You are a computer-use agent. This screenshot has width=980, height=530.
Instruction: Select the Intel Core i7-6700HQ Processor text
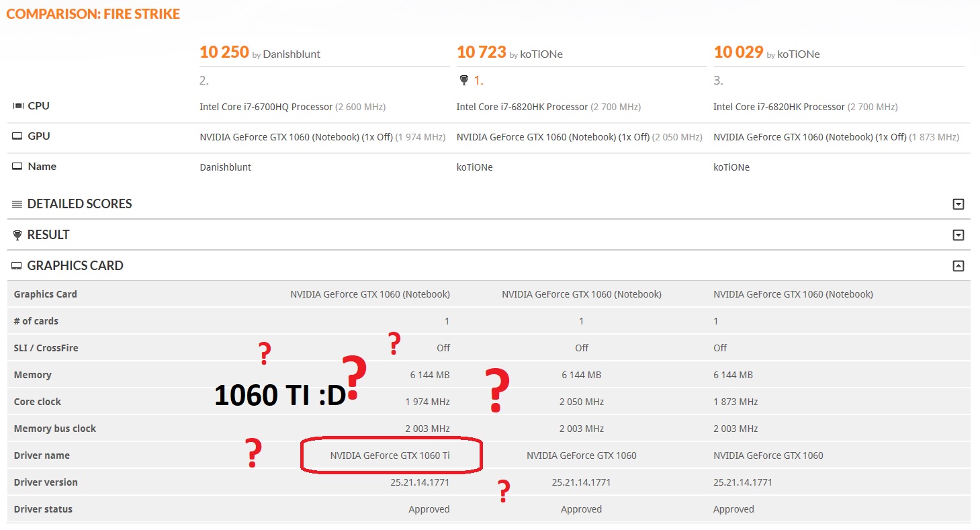[x=266, y=107]
